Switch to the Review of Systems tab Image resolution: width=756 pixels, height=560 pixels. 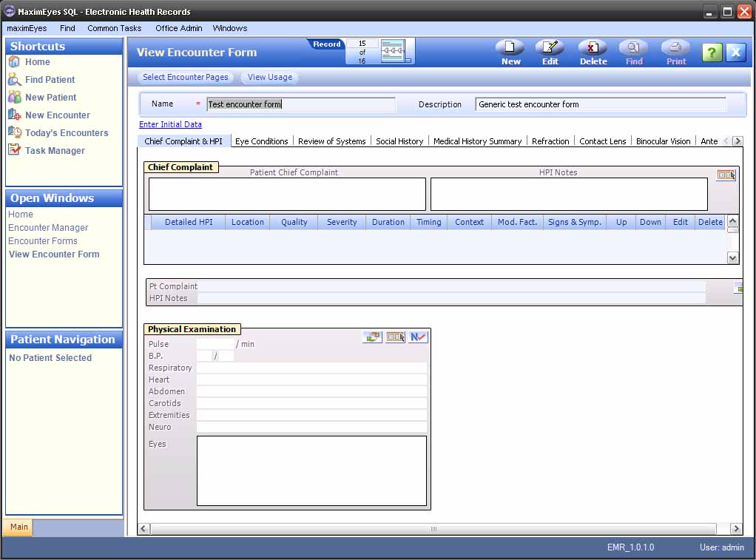[x=331, y=141]
